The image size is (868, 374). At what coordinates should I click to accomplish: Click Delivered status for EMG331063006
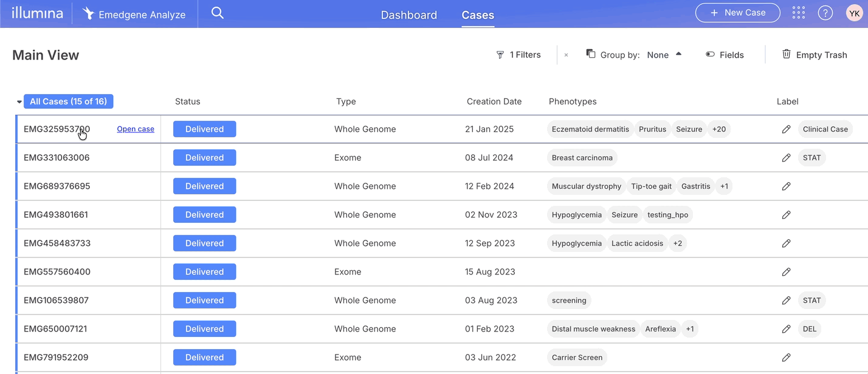(x=205, y=158)
